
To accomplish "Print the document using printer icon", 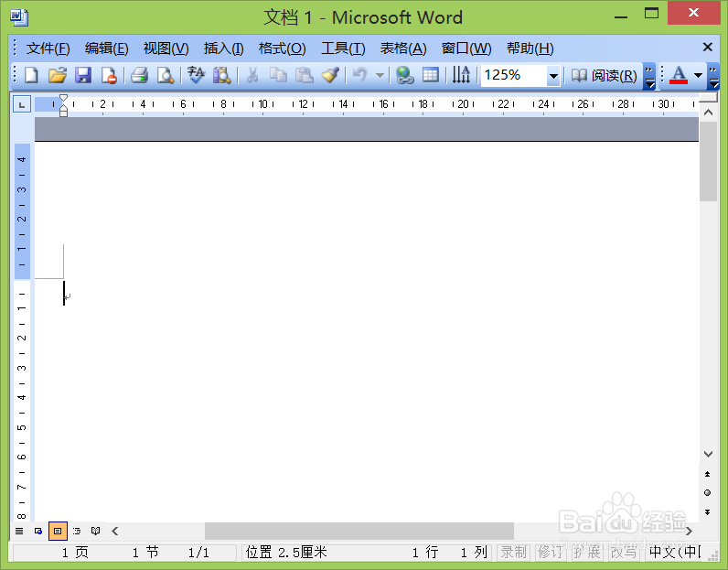I will [x=139, y=75].
